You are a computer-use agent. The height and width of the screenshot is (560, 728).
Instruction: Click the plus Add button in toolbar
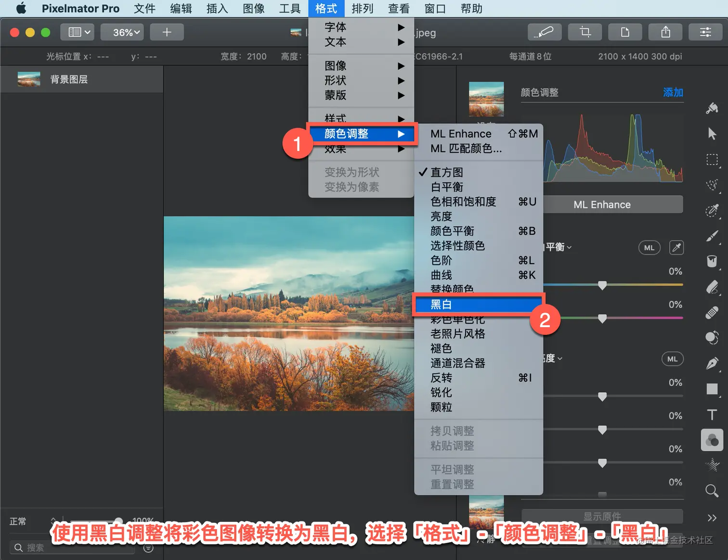point(167,32)
